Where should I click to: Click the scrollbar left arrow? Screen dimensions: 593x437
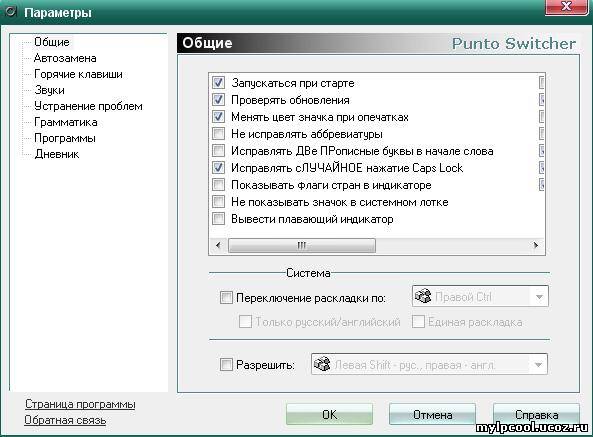(x=218, y=245)
